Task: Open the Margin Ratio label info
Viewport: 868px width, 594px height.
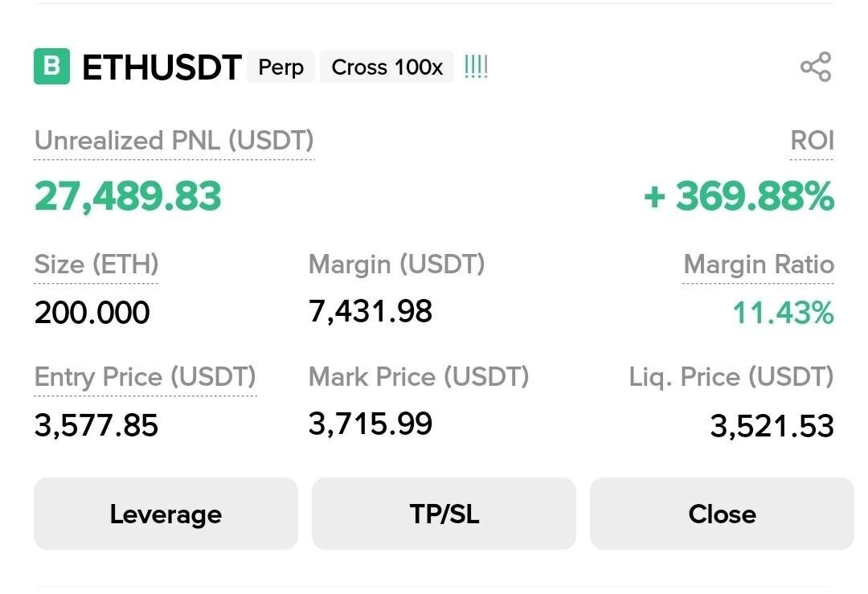Action: [758, 264]
